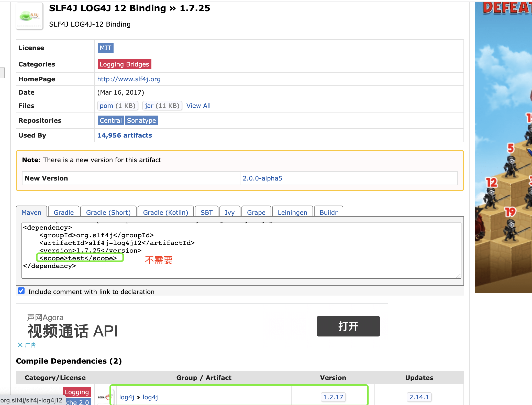Image resolution: width=532 pixels, height=405 pixels.
Task: Click the DEFEAT game advertisement banner
Action: pos(503,147)
